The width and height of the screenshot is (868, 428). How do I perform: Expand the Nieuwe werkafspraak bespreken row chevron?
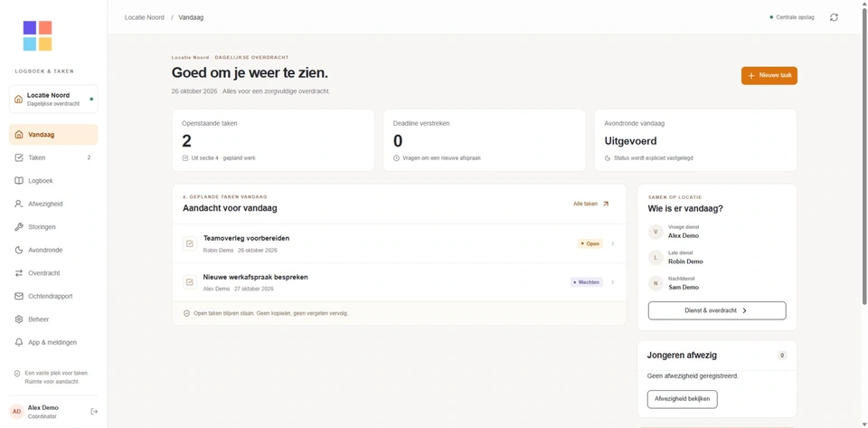tap(612, 282)
